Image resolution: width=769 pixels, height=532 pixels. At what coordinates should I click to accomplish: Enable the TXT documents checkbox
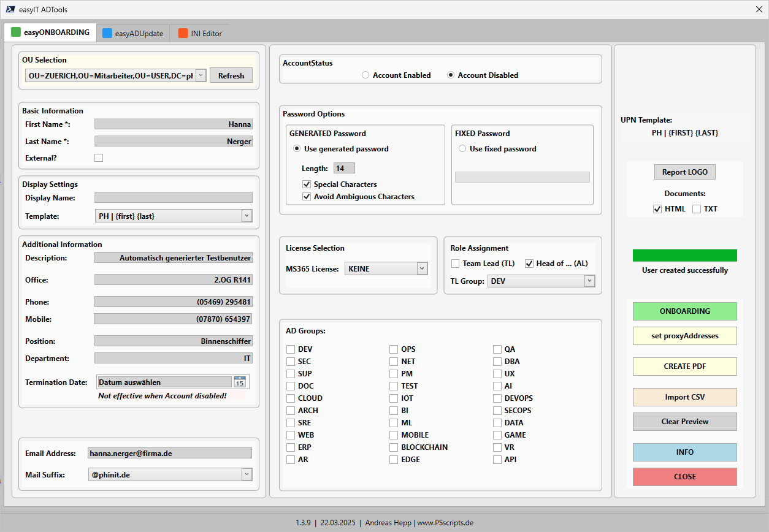tap(697, 208)
